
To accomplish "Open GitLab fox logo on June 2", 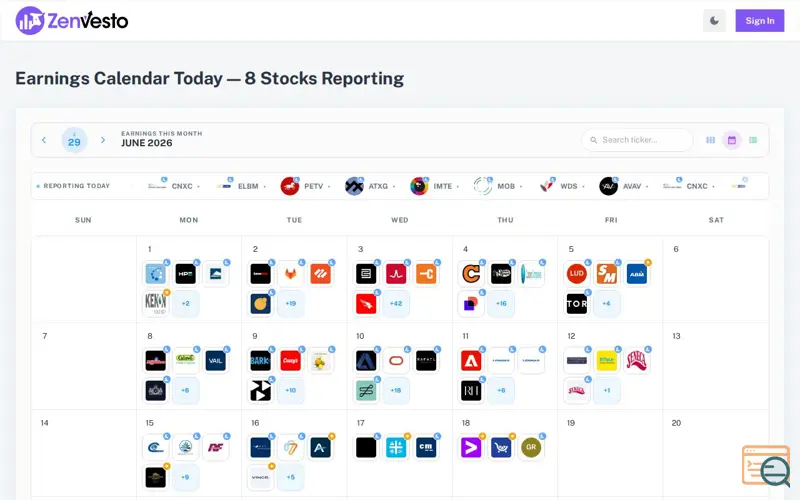I will tap(290, 274).
